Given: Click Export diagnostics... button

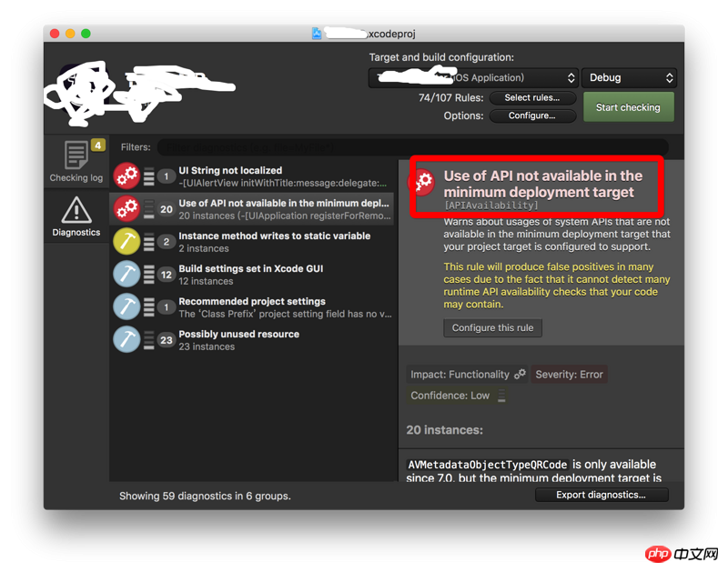Looking at the screenshot, I should coord(602,495).
